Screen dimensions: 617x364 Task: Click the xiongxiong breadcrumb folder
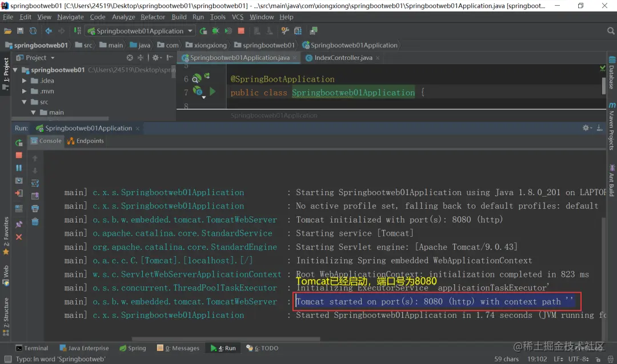[206, 45]
